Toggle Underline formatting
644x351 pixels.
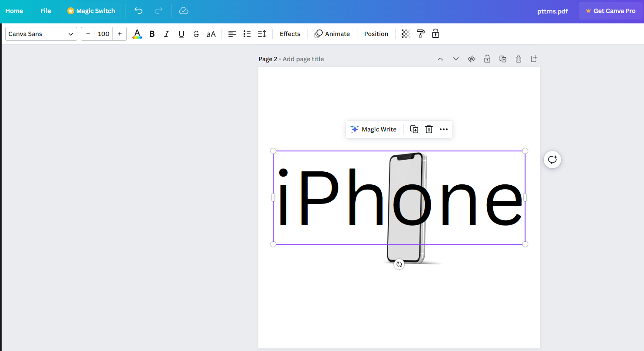click(182, 34)
